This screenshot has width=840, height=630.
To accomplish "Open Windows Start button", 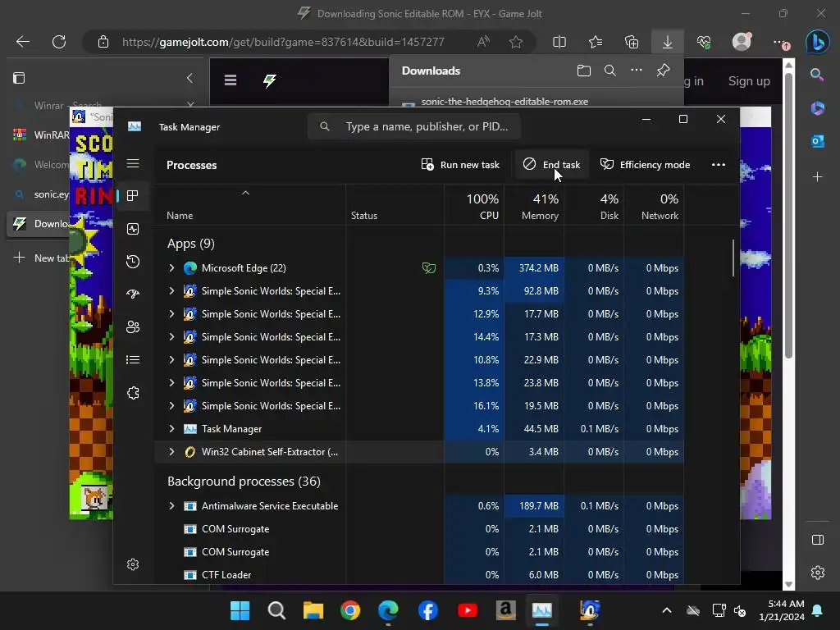I will 240,610.
